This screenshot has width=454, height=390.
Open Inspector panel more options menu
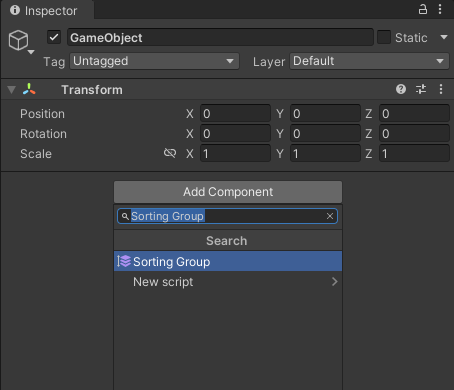pos(440,9)
